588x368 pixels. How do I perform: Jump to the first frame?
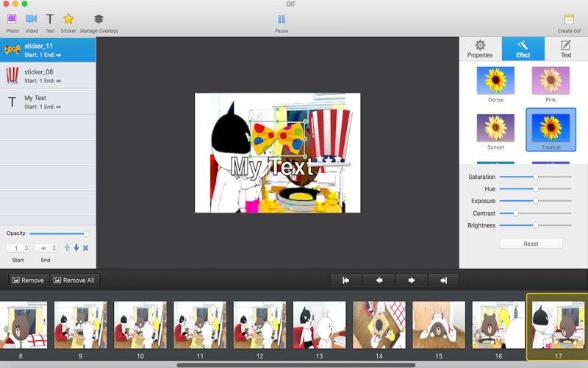pyautogui.click(x=345, y=280)
